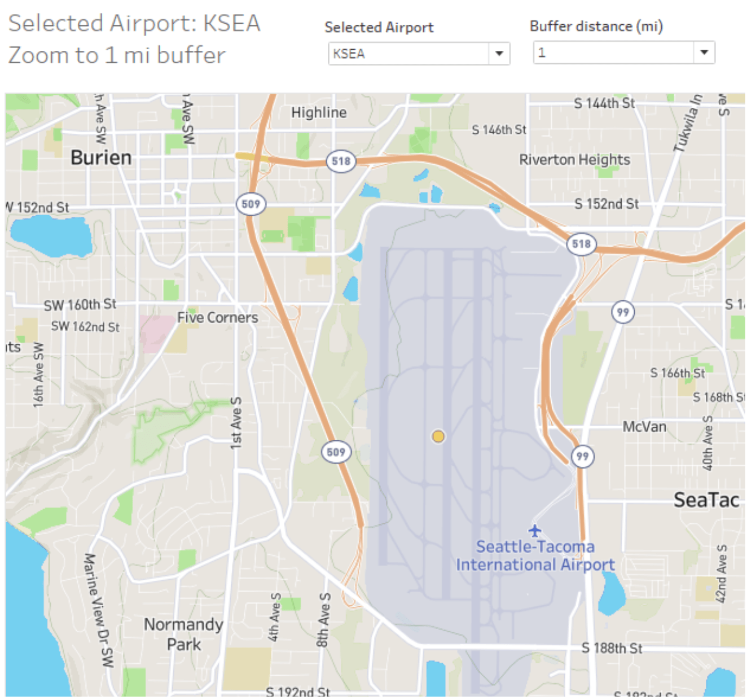Click the SeaTac city label
Screen dimensions: 747x700
(706, 500)
